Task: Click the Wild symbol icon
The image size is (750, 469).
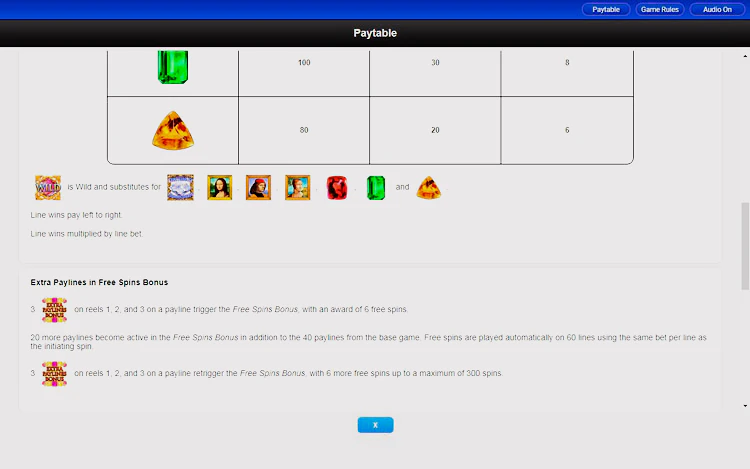Action: (47, 187)
